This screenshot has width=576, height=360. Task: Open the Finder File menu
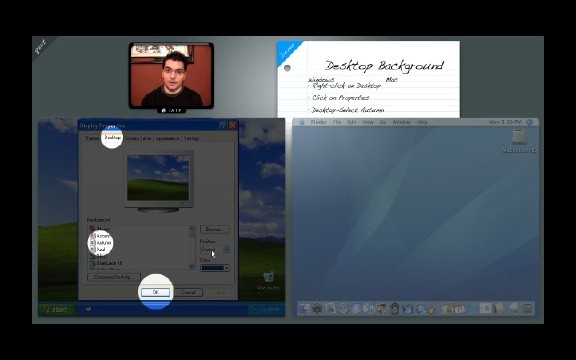[x=337, y=122]
